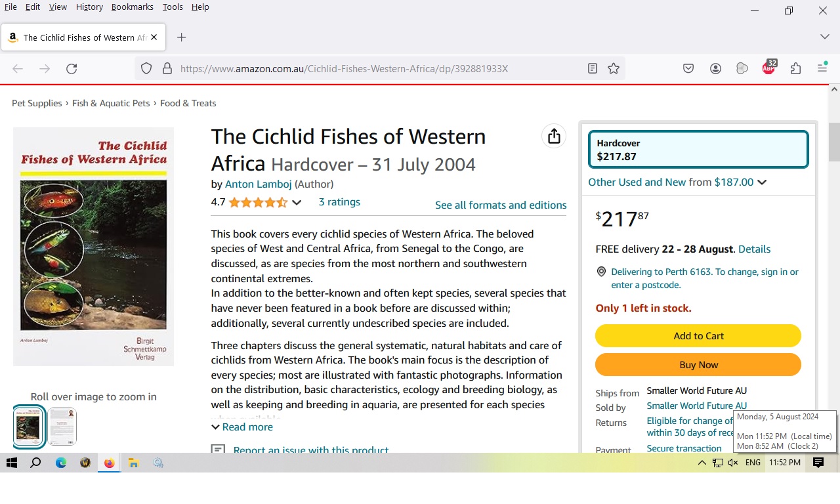
Task: Open the History menu
Action: click(89, 7)
